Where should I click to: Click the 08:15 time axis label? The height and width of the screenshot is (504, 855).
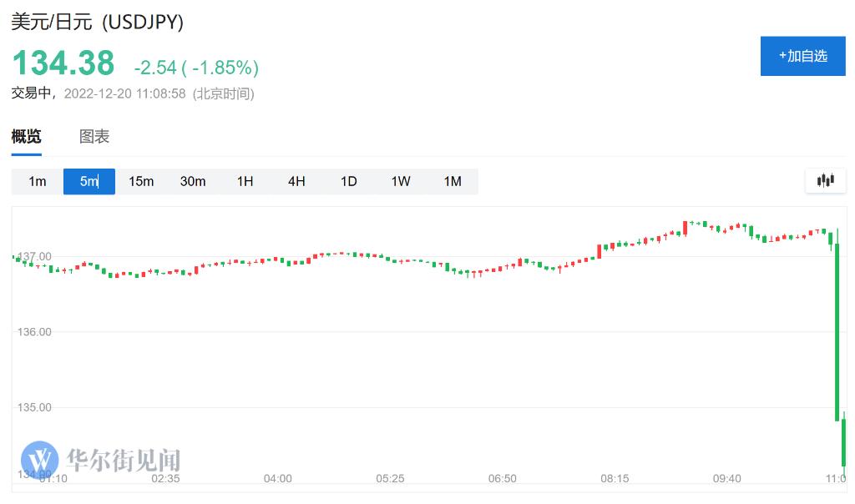(615, 479)
